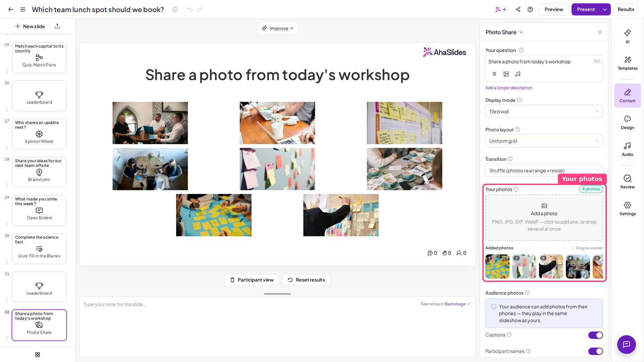644x362 pixels.
Task: Open the Templates panel
Action: click(x=627, y=63)
